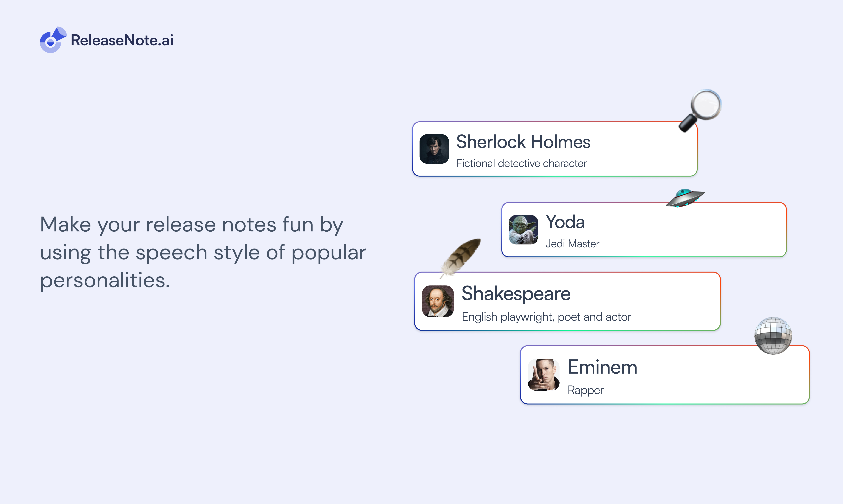Click the flying saucer UFO icon
This screenshot has height=504, width=843.
(685, 198)
